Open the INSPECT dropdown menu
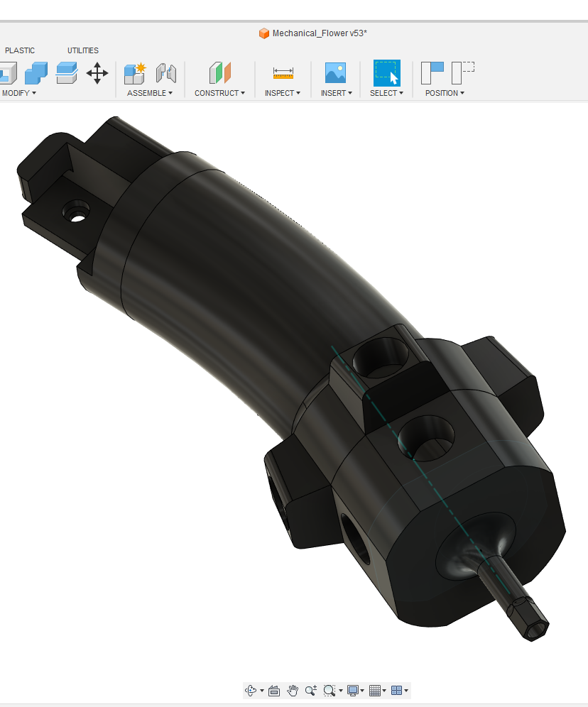This screenshot has width=588, height=707. [x=282, y=93]
